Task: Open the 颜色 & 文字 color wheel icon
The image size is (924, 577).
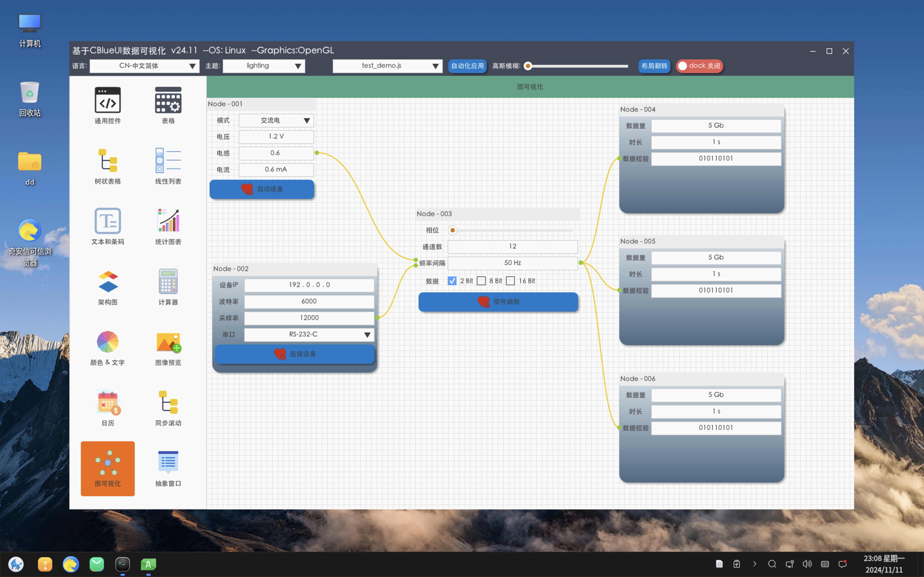Action: coord(108,342)
